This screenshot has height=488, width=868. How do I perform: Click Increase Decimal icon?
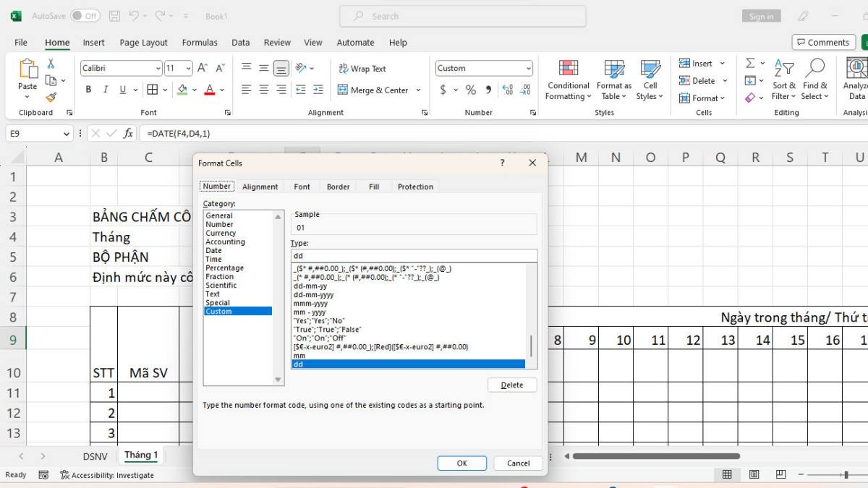pyautogui.click(x=507, y=90)
